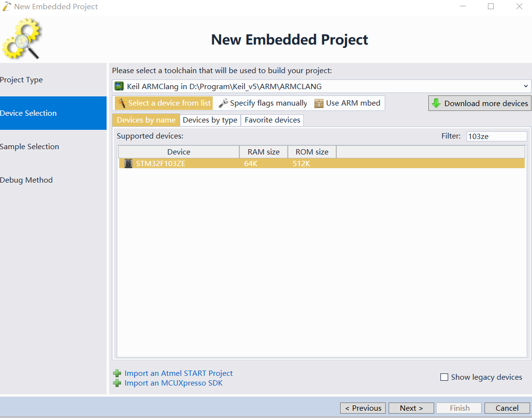
Task: Open Import an Atmel START Project link
Action: pyautogui.click(x=178, y=373)
